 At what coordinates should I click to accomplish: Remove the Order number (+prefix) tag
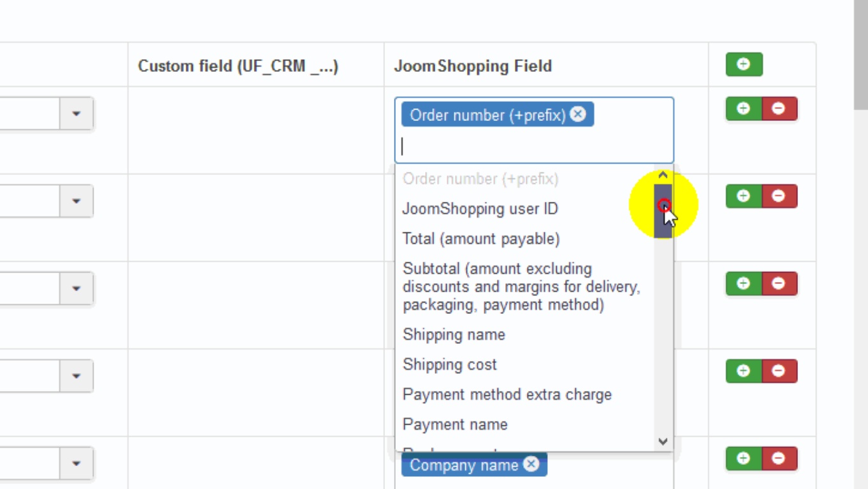pyautogui.click(x=578, y=114)
